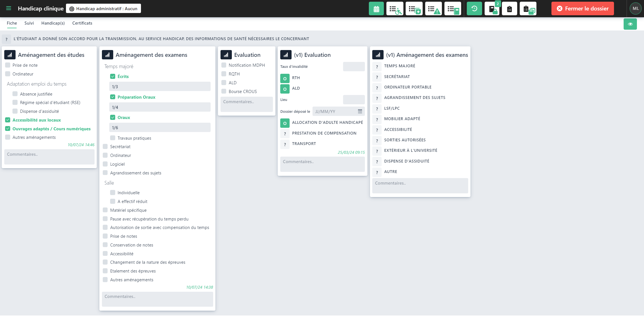Open Handicap administratif : Aucun selector
Image resolution: width=644 pixels, height=320 pixels.
click(x=103, y=8)
